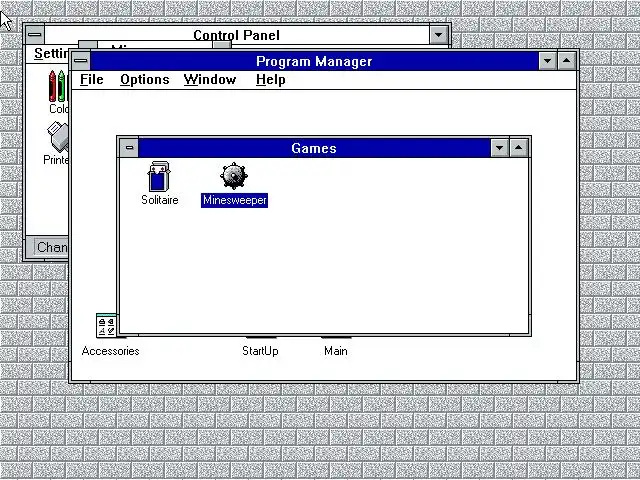Open the Control Panel control menu box
640x480 pixels.
pos(35,35)
